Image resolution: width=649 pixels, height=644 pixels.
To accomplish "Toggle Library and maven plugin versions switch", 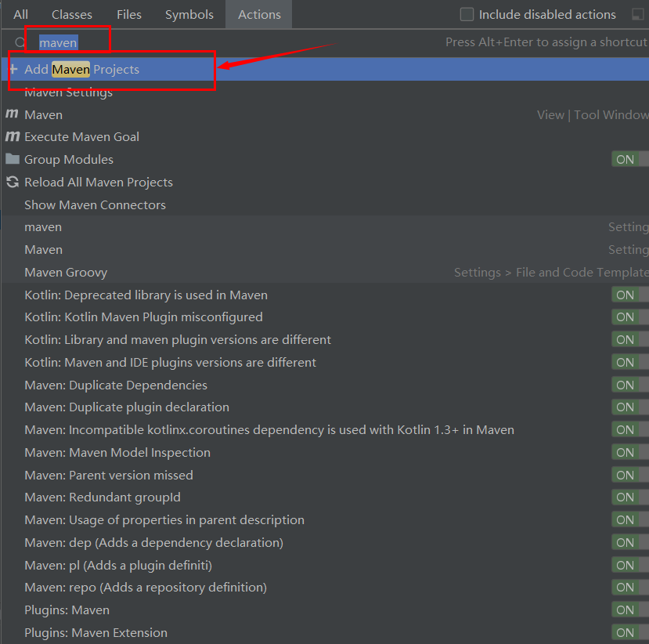I will [630, 339].
